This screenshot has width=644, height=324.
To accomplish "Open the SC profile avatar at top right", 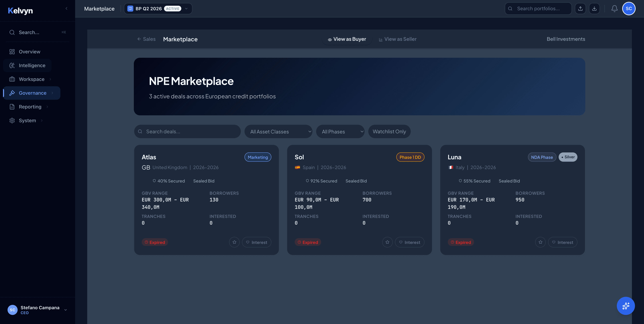I will tap(629, 9).
